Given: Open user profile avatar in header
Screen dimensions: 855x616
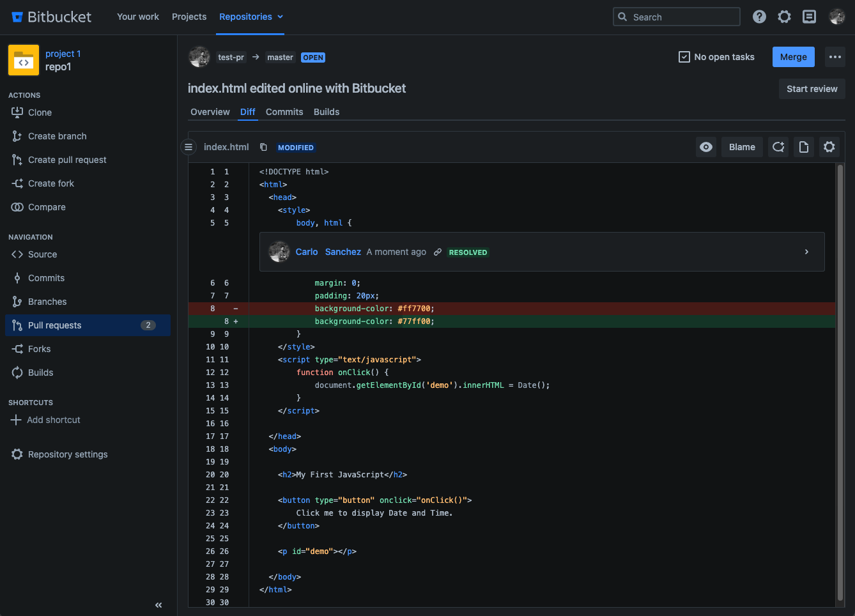Looking at the screenshot, I should click(x=836, y=17).
